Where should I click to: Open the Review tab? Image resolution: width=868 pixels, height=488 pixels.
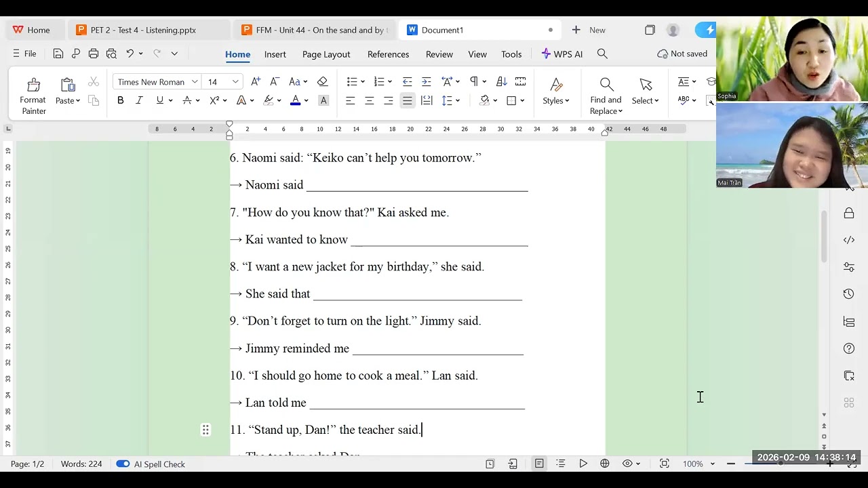point(439,54)
